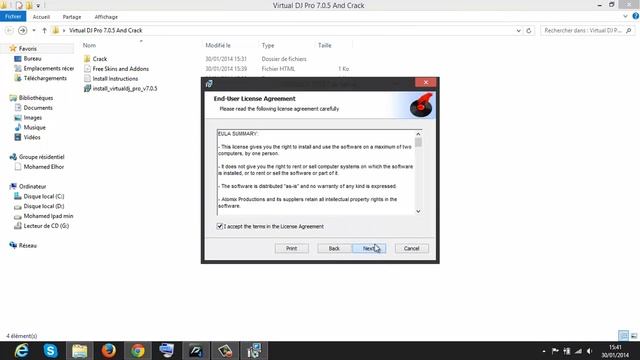
Task: Click Next in the license dialog
Action: click(369, 248)
